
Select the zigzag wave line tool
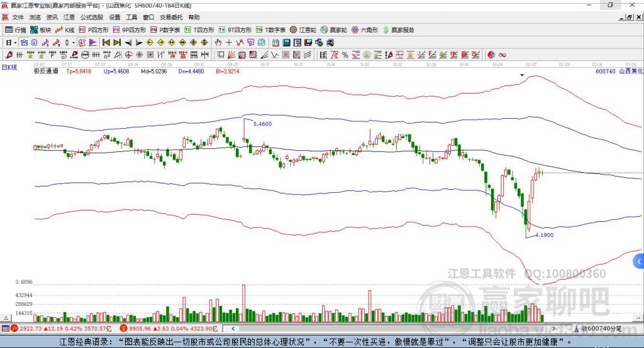tap(275, 55)
